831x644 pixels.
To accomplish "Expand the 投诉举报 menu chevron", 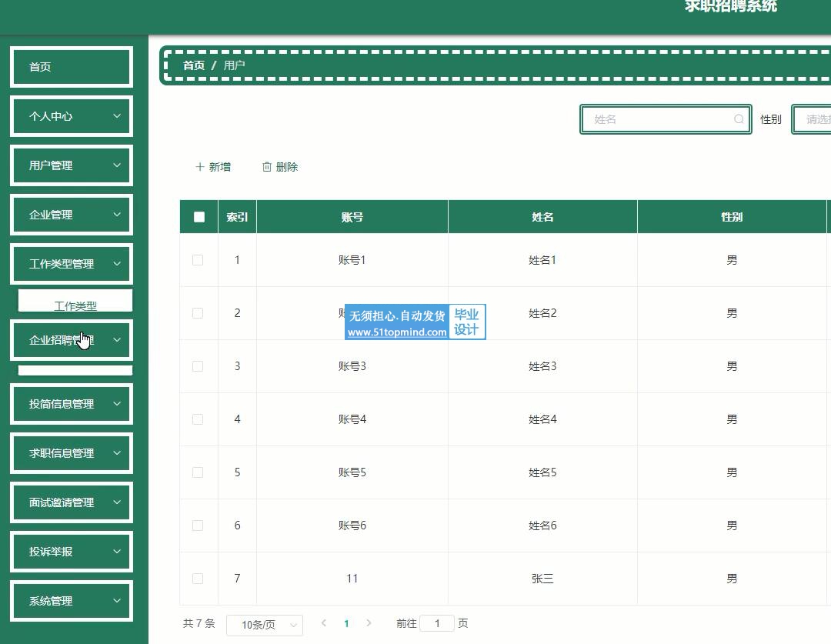I will [117, 551].
